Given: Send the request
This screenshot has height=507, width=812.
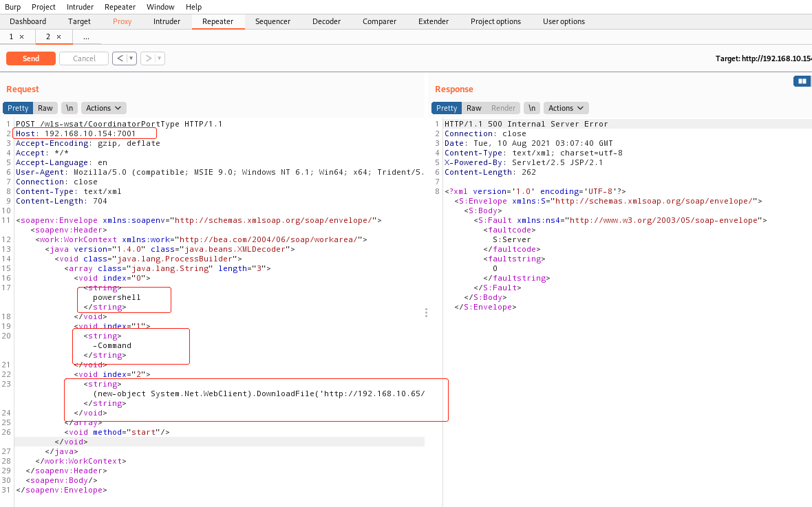Looking at the screenshot, I should click(x=30, y=58).
